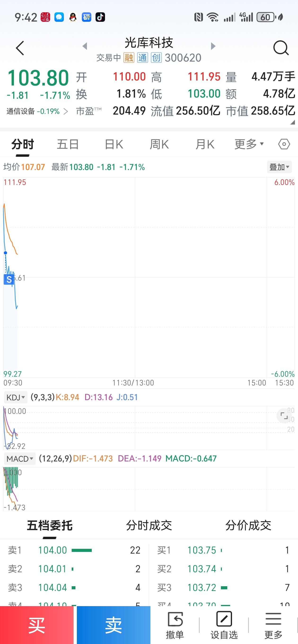The image size is (298, 644).
Task: Select the 分时成交 tab
Action: point(149,525)
